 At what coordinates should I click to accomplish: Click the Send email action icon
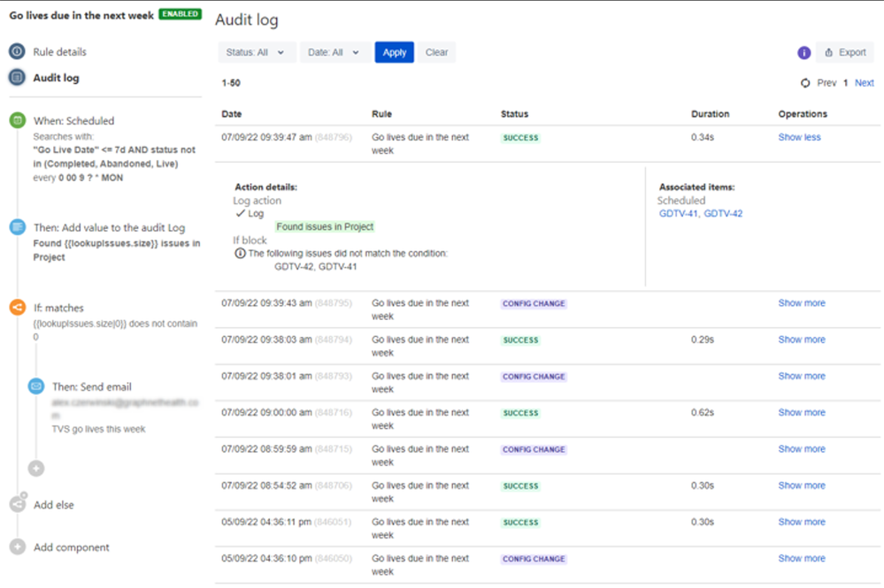(36, 386)
